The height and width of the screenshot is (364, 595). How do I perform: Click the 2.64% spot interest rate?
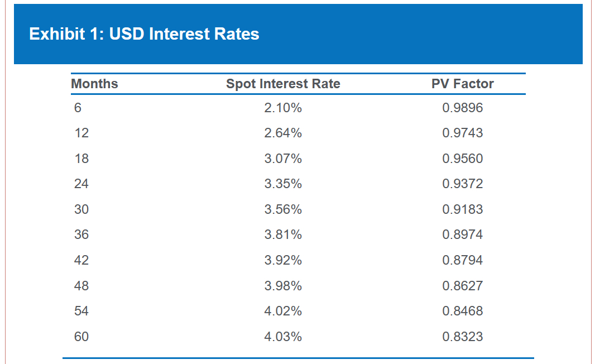point(283,133)
